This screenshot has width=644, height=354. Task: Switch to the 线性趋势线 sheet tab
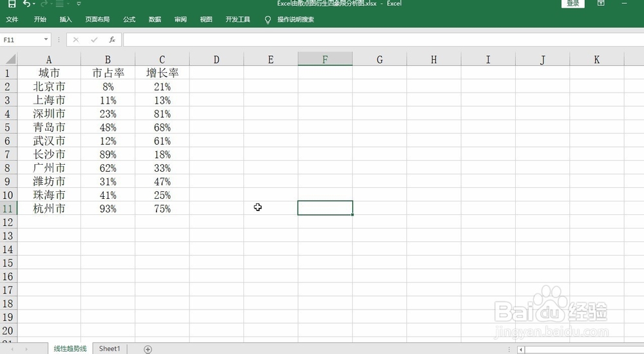(70, 349)
